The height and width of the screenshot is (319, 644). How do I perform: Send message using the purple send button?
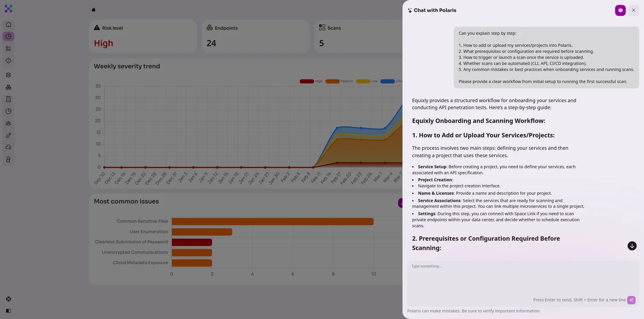(x=631, y=300)
